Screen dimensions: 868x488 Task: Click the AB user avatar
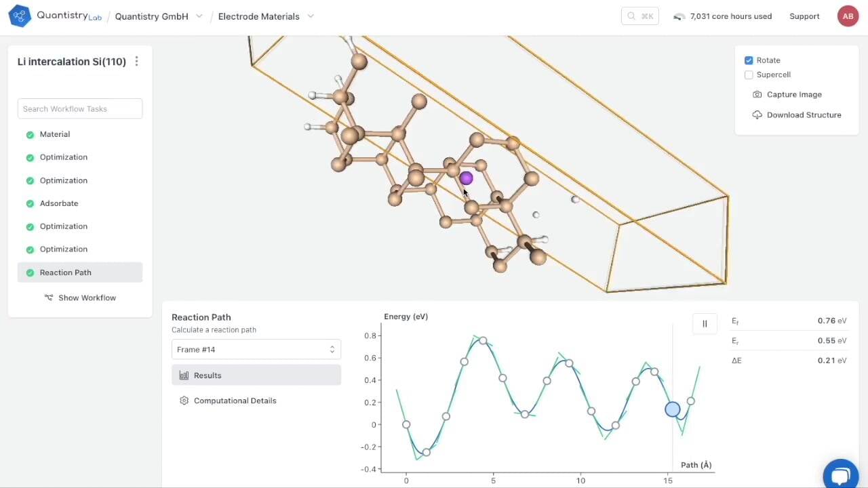pyautogui.click(x=848, y=16)
